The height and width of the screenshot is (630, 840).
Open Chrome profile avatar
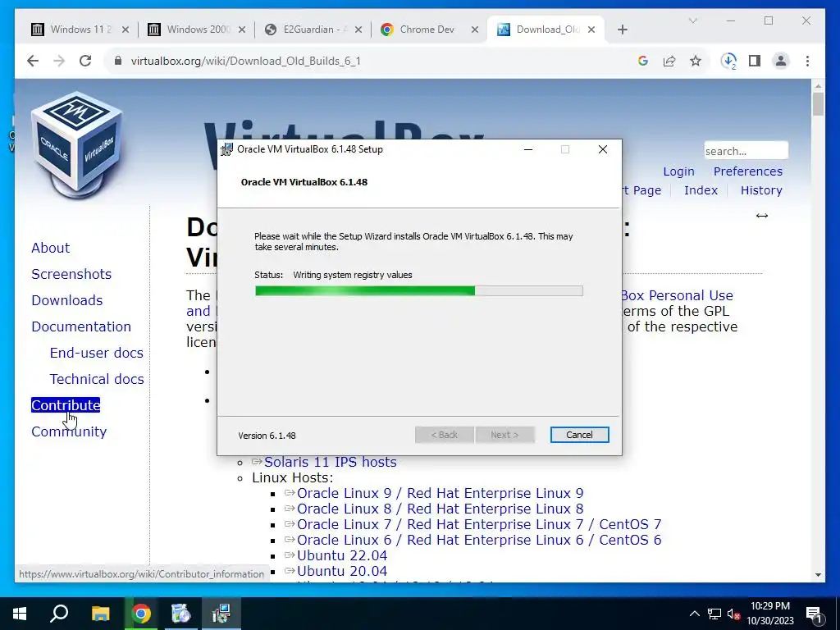tap(781, 61)
